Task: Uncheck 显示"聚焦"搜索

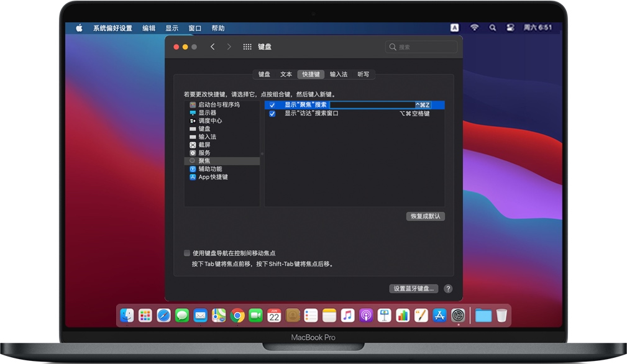Action: click(x=272, y=105)
